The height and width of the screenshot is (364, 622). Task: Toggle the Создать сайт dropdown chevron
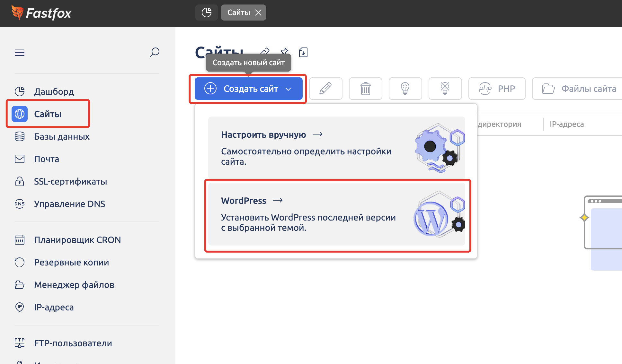pos(288,89)
